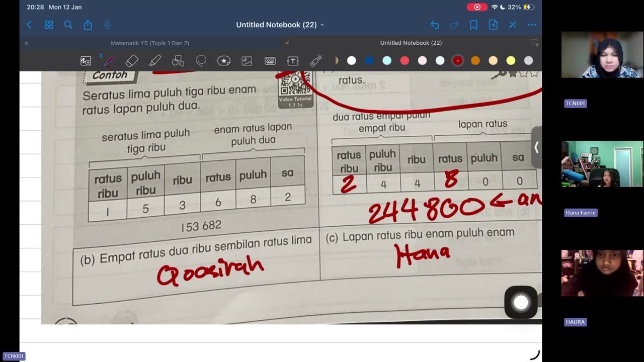
Task: Choose the peach pen color
Action: 493,61
